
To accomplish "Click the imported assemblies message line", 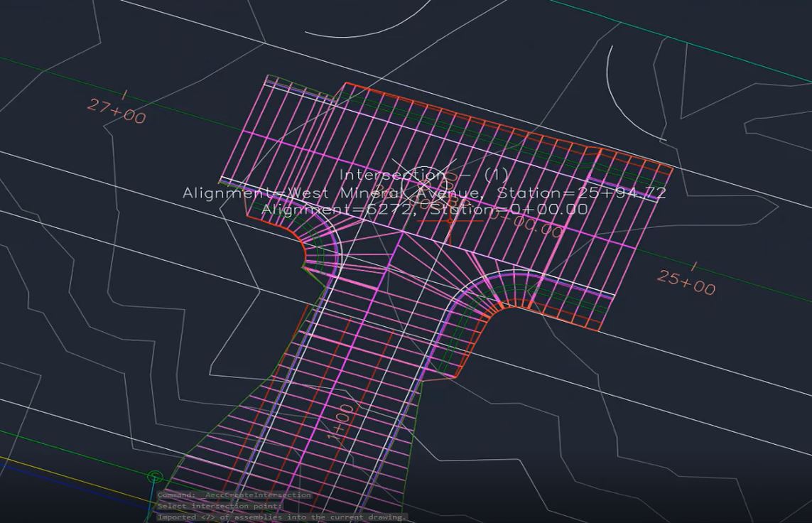I will pyautogui.click(x=281, y=517).
